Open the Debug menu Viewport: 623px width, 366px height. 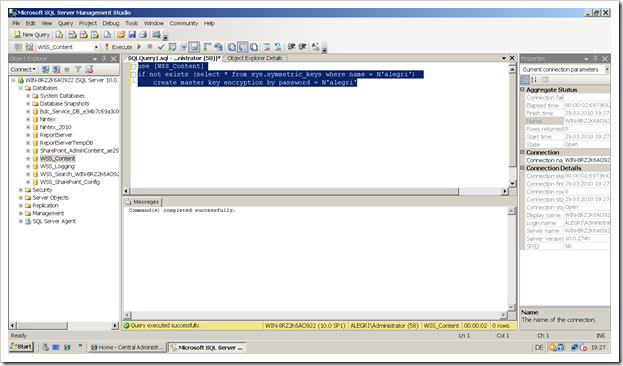111,23
